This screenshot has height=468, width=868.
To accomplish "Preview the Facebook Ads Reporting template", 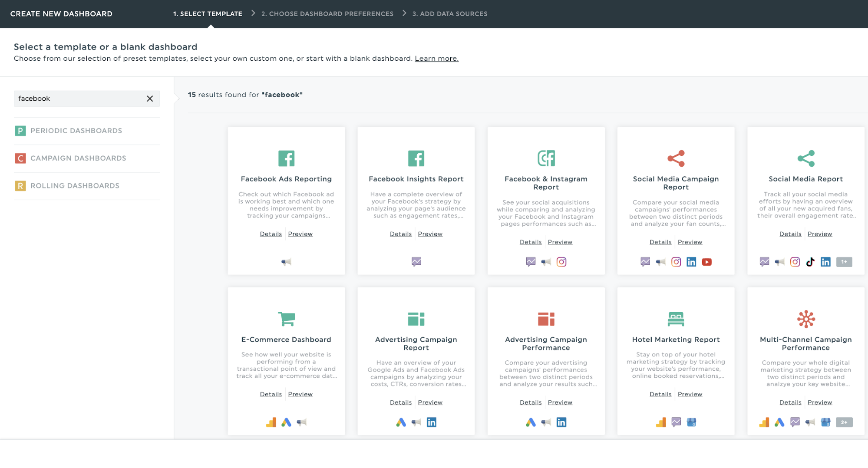I will 300,234.
